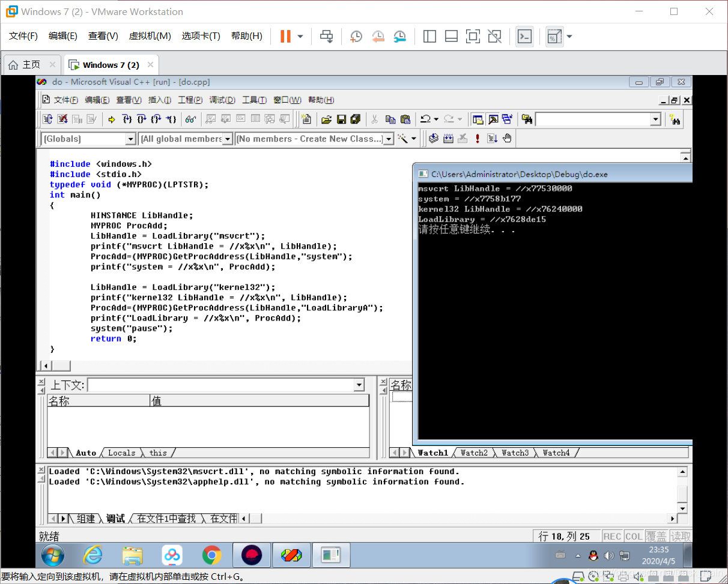Open the Find text combo box dropdown
Screen dimensions: 728x584
point(655,120)
